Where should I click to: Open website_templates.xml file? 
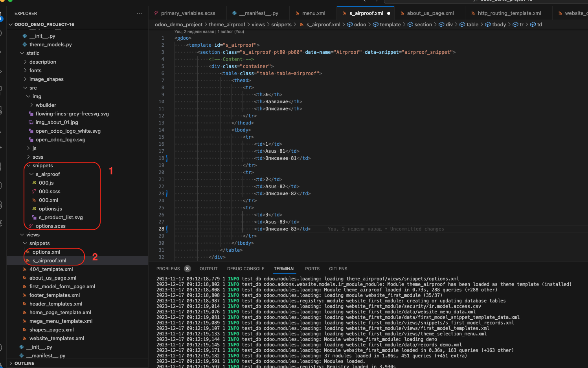click(57, 339)
